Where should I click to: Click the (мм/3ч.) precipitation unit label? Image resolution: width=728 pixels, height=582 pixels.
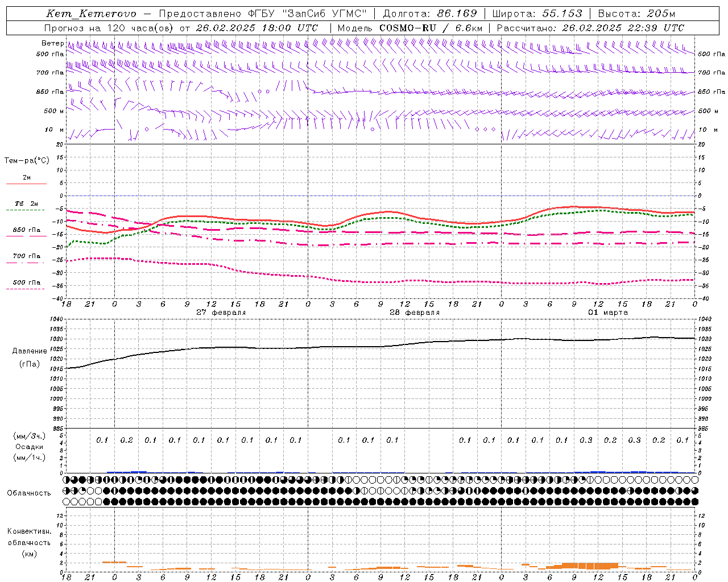point(30,436)
